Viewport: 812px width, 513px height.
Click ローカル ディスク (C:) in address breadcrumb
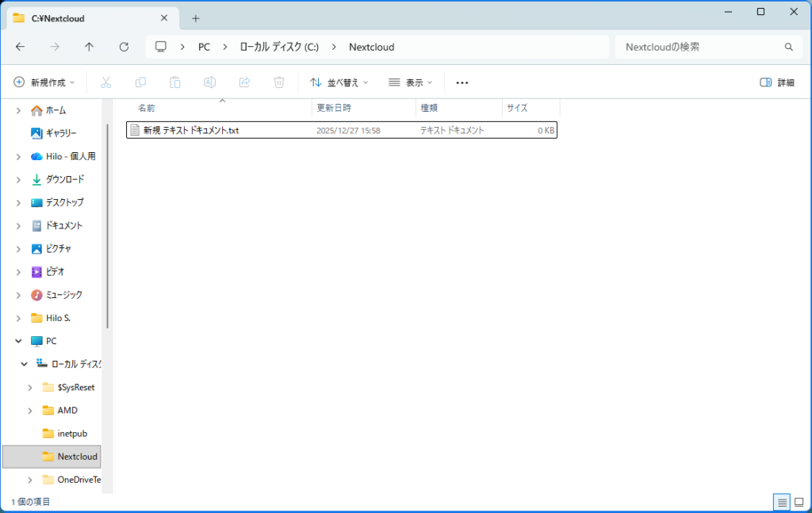(279, 47)
